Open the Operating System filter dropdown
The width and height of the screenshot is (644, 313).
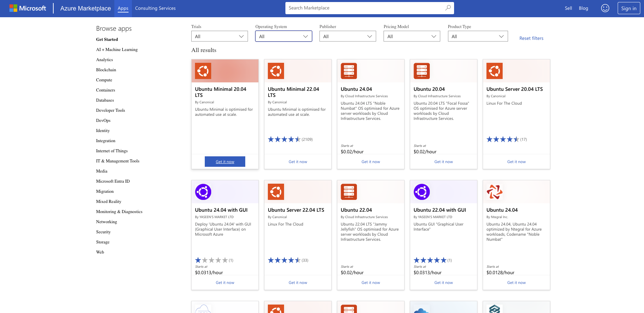(x=284, y=36)
